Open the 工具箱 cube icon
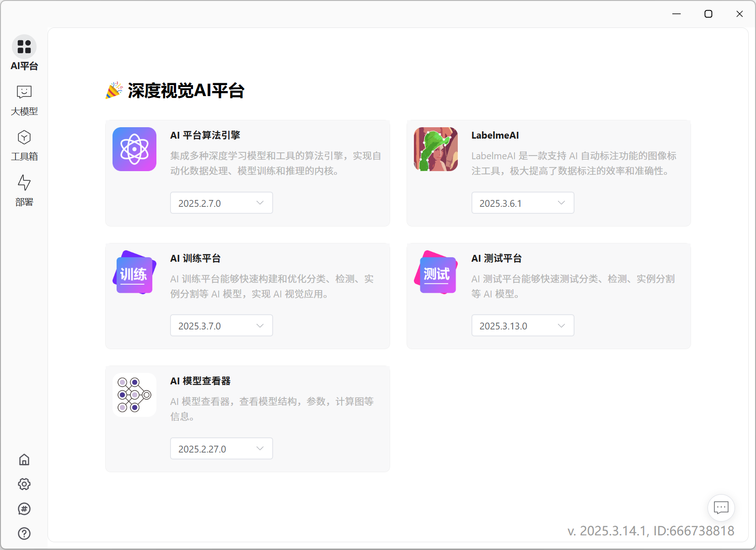The width and height of the screenshot is (756, 550). [x=24, y=137]
